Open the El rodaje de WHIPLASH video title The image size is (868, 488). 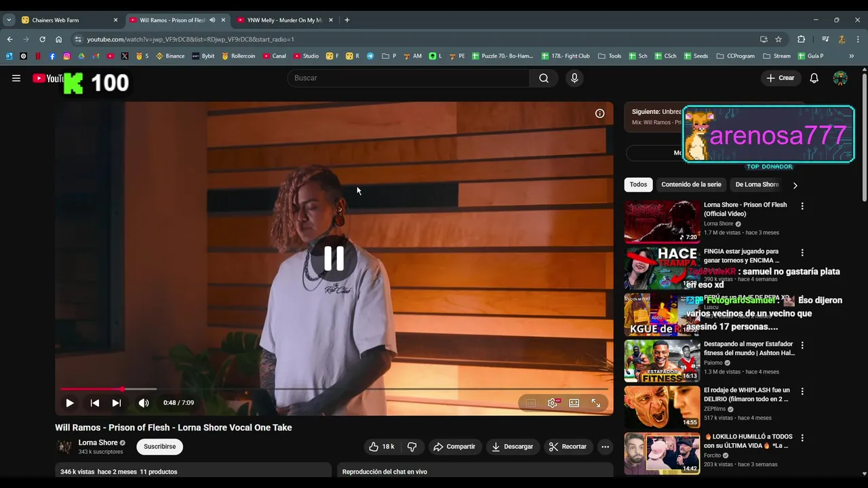[x=747, y=394]
